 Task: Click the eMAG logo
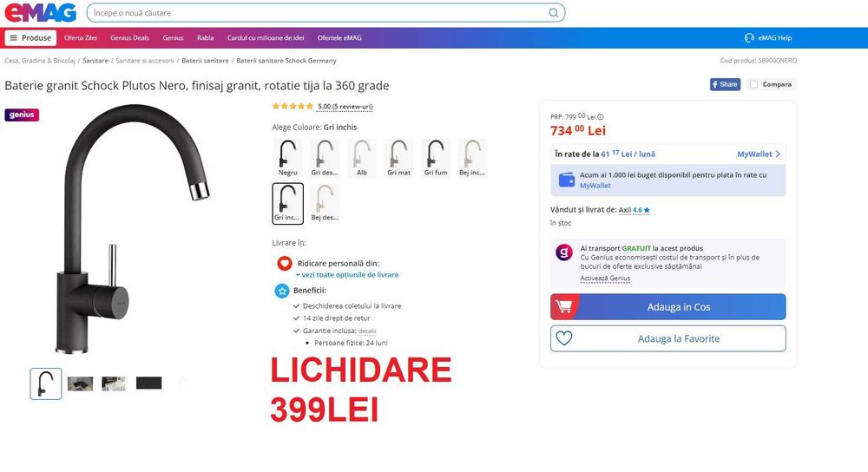[41, 13]
